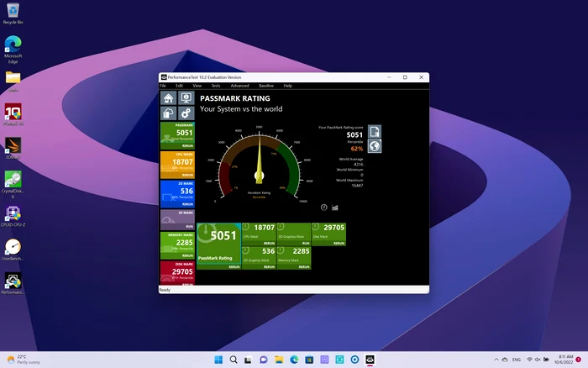Click RERUN on the 536 2D Graphics Mark tile

[269, 266]
